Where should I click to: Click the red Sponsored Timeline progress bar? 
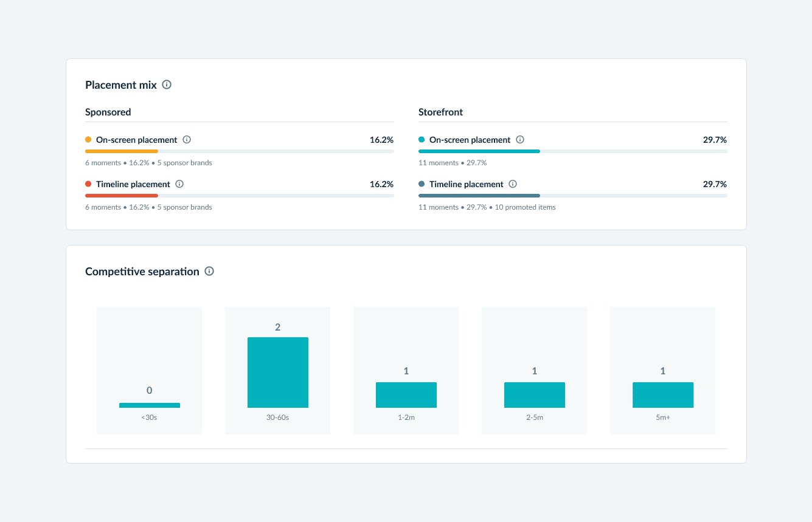(122, 196)
